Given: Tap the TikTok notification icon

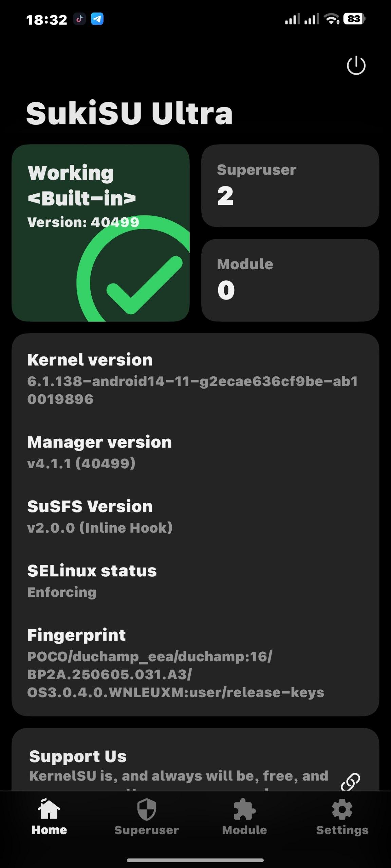Looking at the screenshot, I should [x=80, y=19].
